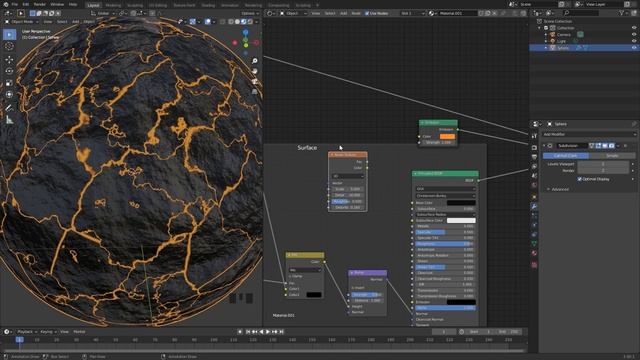Select the Move tool in viewport toolbar
The image size is (640, 360).
coord(9,60)
